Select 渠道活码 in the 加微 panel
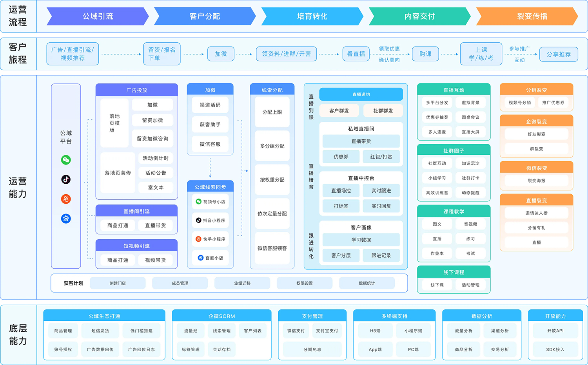Viewport: 588px width, 365px height. tap(210, 105)
